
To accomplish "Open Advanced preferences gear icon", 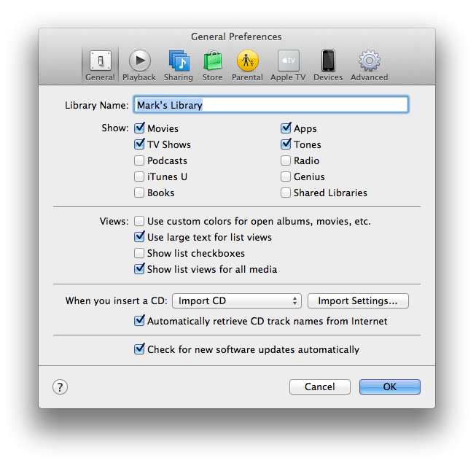I will tap(369, 64).
